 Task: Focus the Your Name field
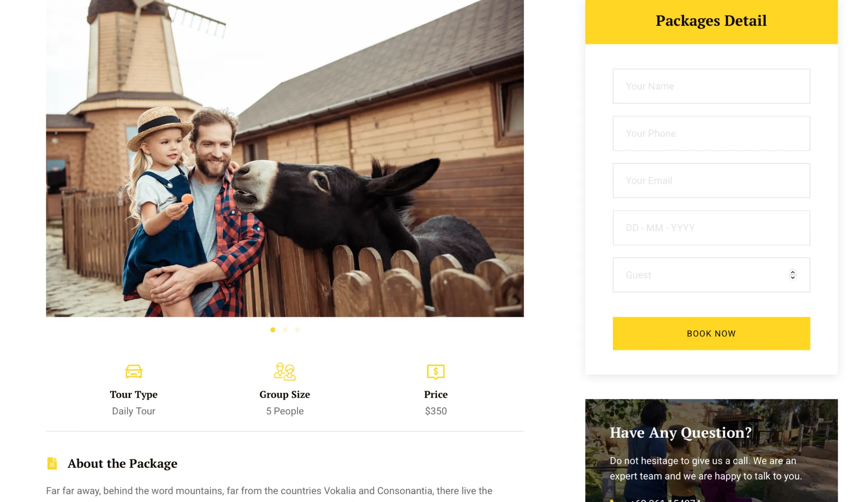tap(711, 86)
